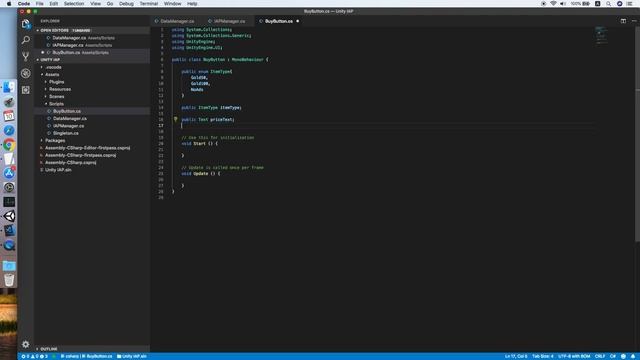Click the editor vertical scrollbar
This screenshot has width=640, height=360.
(x=637, y=135)
